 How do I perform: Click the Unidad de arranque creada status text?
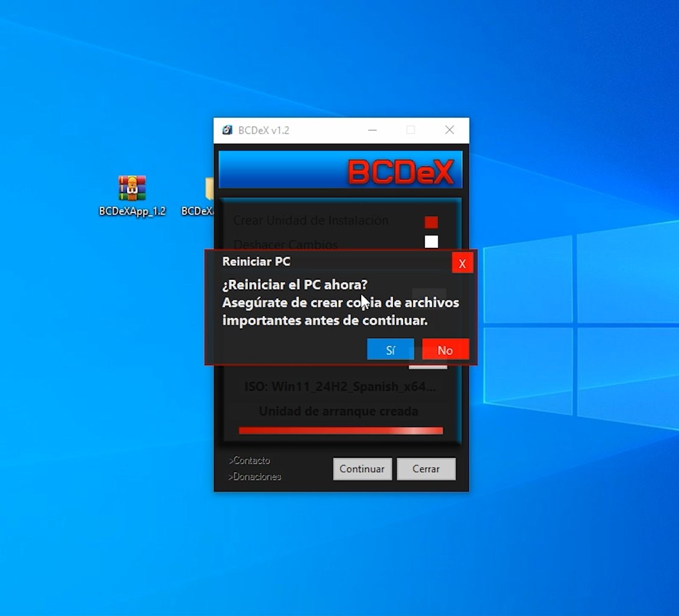coord(338,411)
